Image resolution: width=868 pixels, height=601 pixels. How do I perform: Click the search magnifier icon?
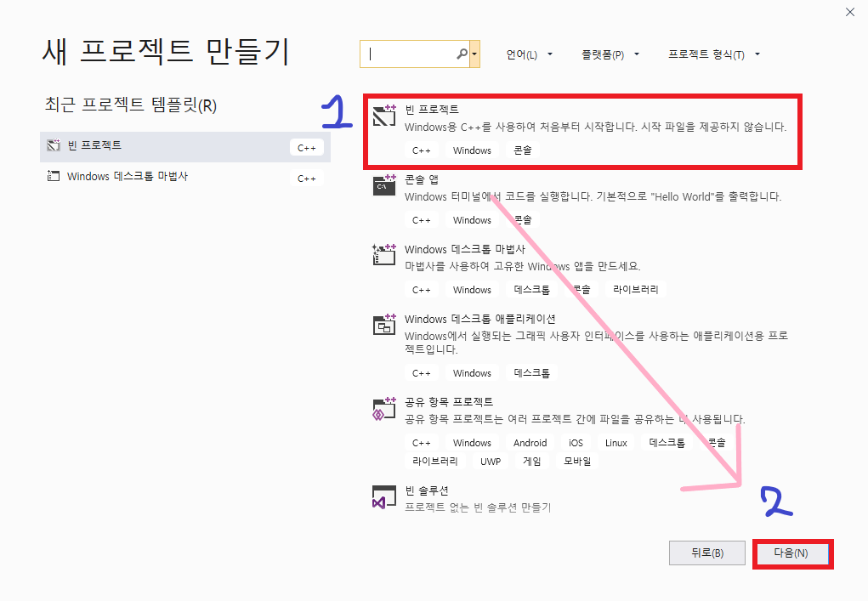[x=462, y=54]
